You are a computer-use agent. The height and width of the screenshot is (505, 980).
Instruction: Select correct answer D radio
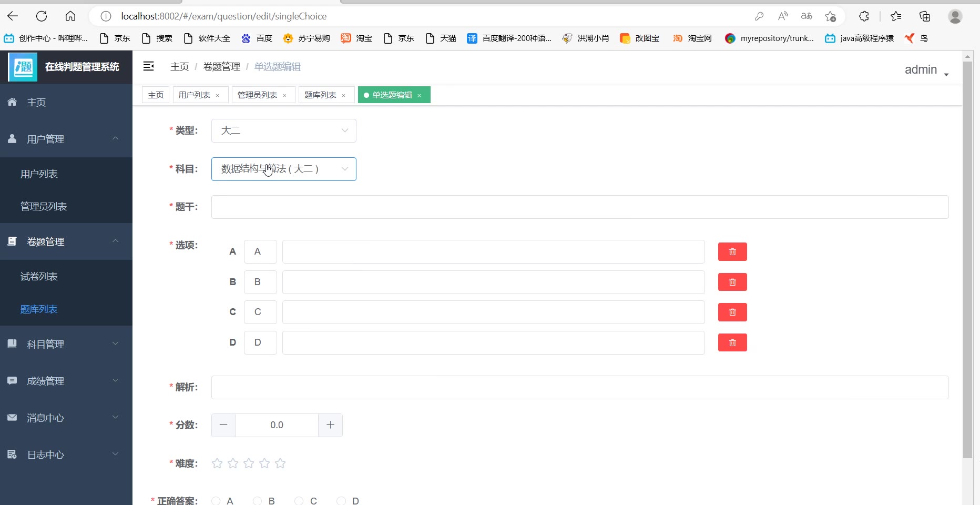coord(341,501)
